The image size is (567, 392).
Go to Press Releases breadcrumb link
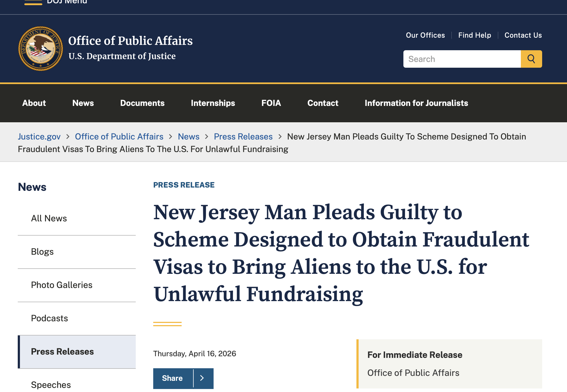pyautogui.click(x=243, y=136)
